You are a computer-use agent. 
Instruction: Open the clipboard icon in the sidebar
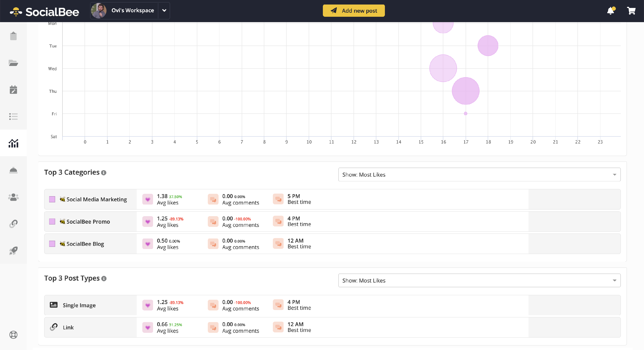(x=13, y=36)
